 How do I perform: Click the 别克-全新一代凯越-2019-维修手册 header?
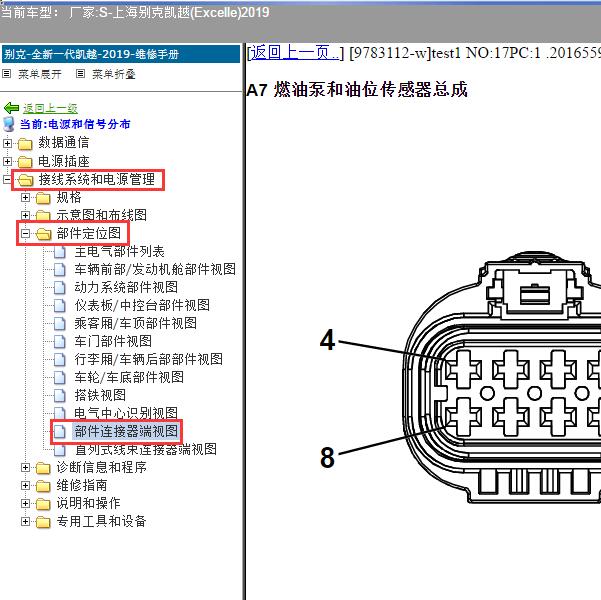pos(121,54)
